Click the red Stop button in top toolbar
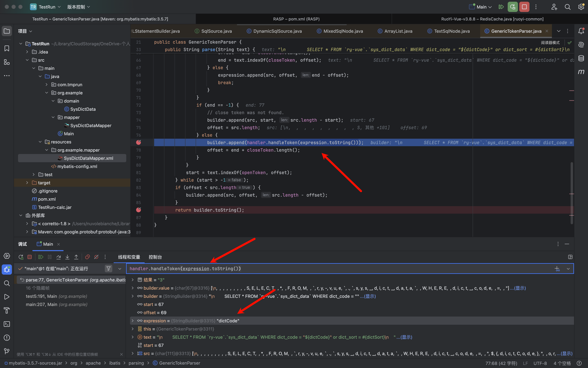Image resolution: width=588 pixels, height=368 pixels. tap(524, 7)
